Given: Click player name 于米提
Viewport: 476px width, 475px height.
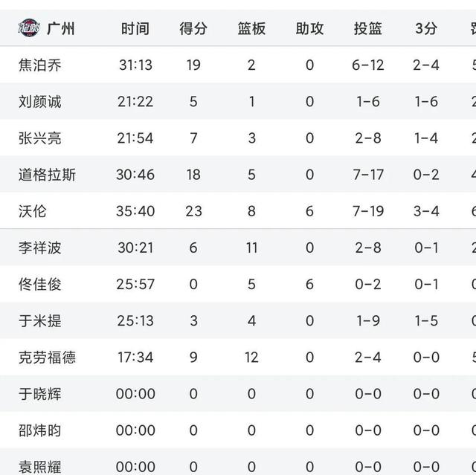Looking at the screenshot, I should coord(39,320).
